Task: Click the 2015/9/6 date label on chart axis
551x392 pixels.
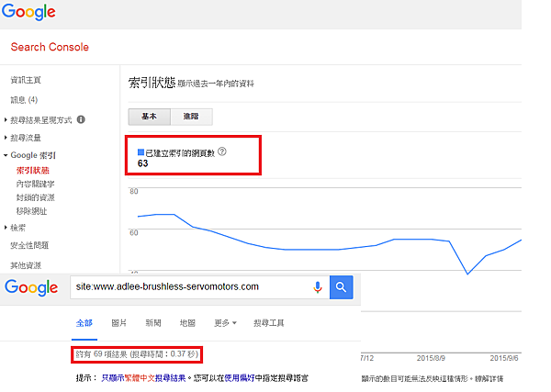Action: (x=504, y=358)
